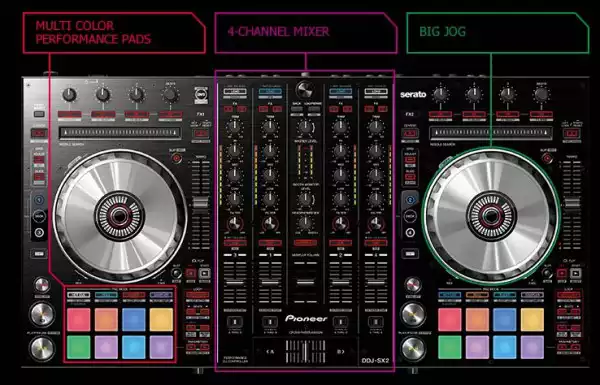Hit the green performance pad on left deck
Viewport: 600px width, 385px height.
[78, 347]
